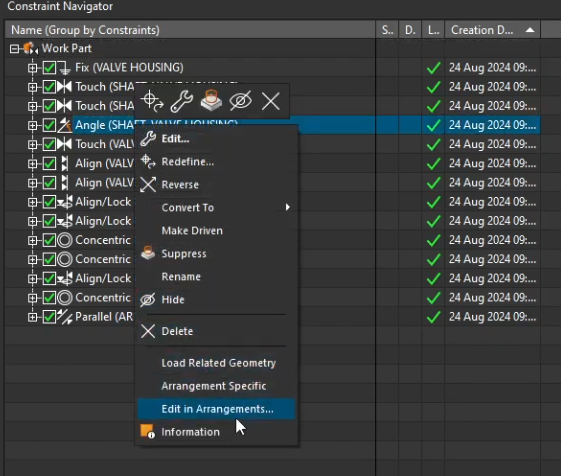The width and height of the screenshot is (561, 476).
Task: Expand the Parallel (AR constraint node
Action: 33,317
